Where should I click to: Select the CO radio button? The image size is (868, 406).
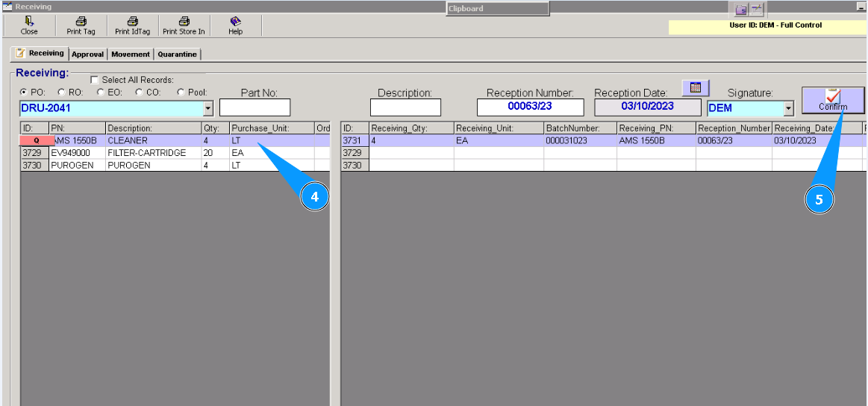click(x=139, y=92)
